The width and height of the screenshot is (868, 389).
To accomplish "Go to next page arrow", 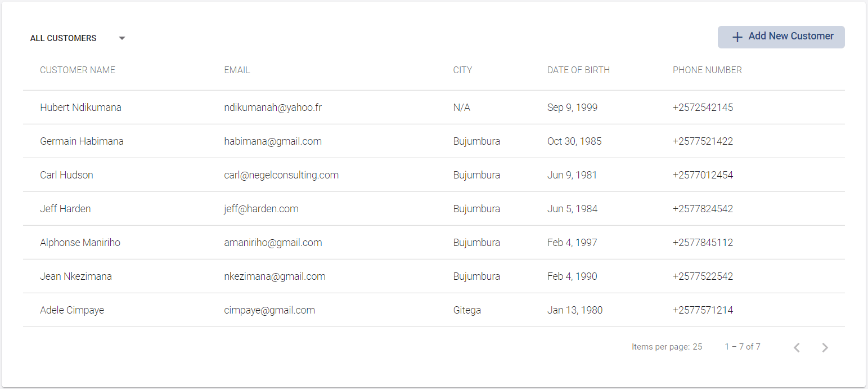I will coord(825,347).
